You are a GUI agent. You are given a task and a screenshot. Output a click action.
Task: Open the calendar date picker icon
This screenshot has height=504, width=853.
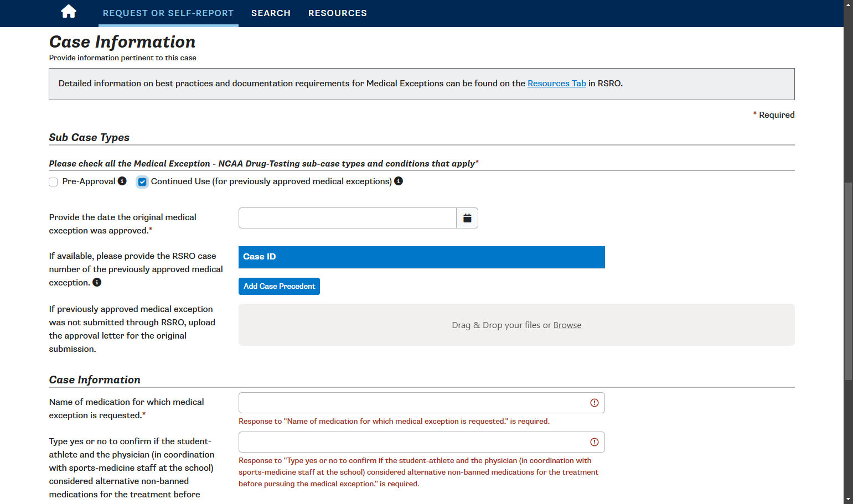click(x=467, y=218)
